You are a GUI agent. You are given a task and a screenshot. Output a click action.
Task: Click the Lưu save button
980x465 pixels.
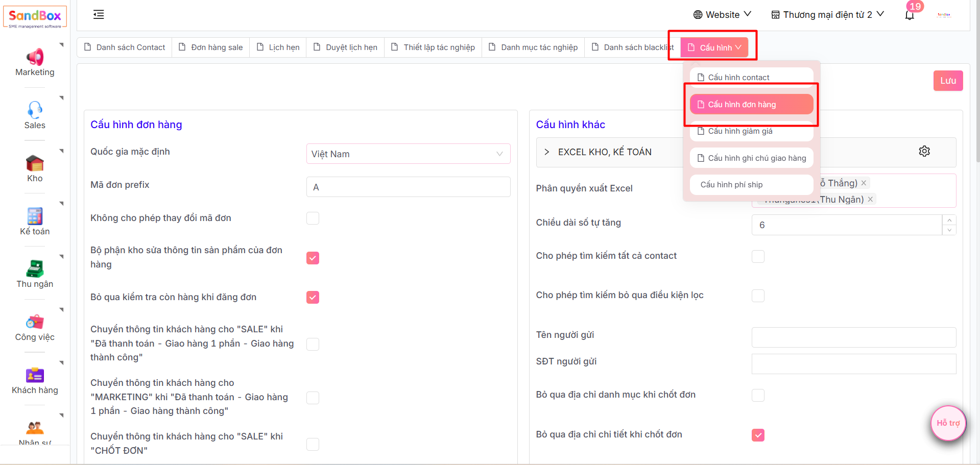(948, 81)
